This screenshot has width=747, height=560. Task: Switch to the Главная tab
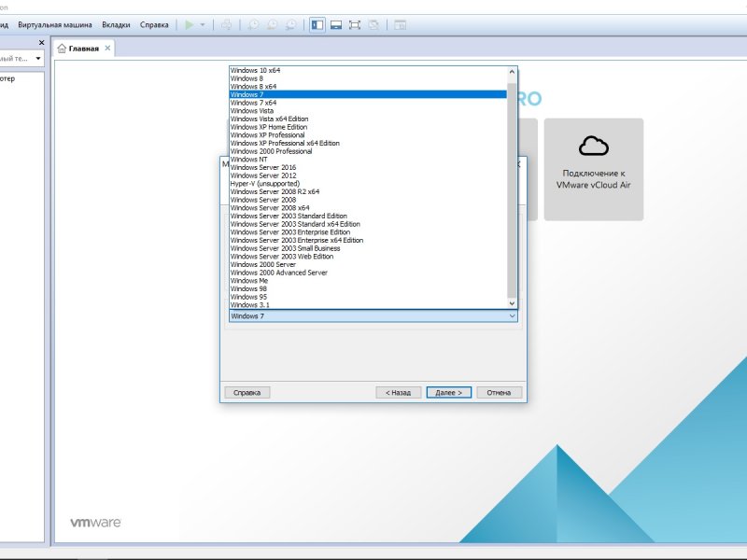pyautogui.click(x=84, y=49)
